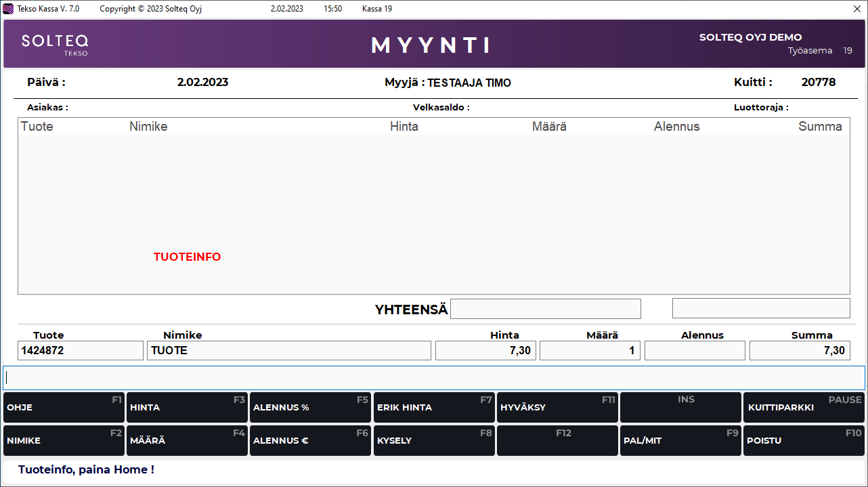Click the empty Alennus discount field
868x487 pixels.
(695, 350)
